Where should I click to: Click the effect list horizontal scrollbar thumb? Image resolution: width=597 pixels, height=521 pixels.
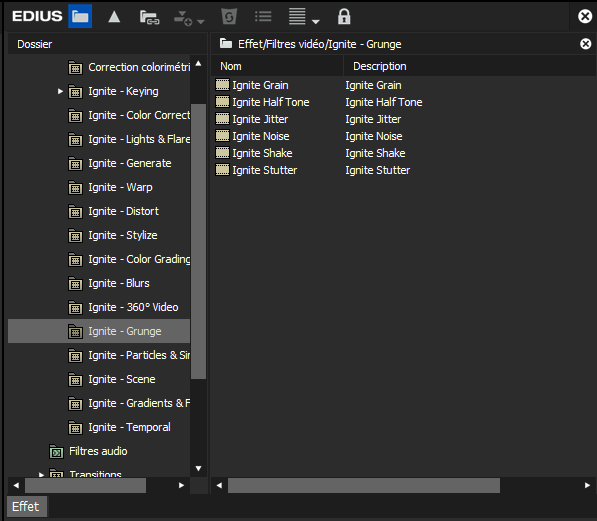[x=364, y=485]
